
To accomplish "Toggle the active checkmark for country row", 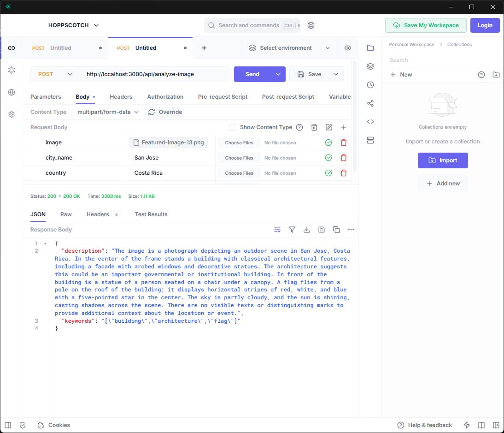I will pos(328,173).
